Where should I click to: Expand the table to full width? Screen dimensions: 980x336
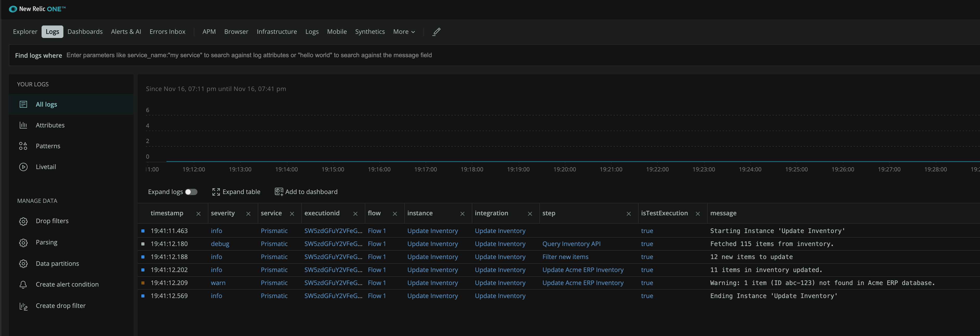click(x=236, y=192)
